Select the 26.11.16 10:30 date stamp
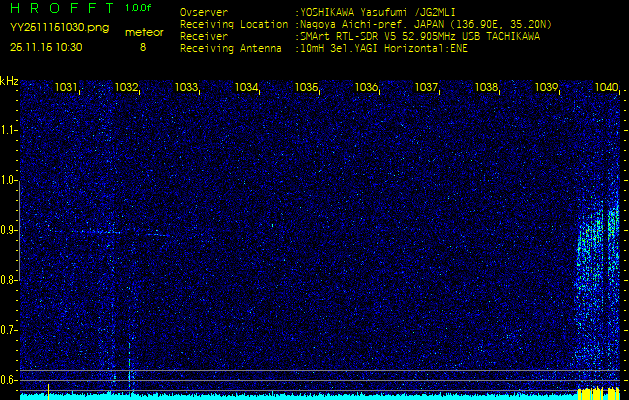 pos(46,46)
